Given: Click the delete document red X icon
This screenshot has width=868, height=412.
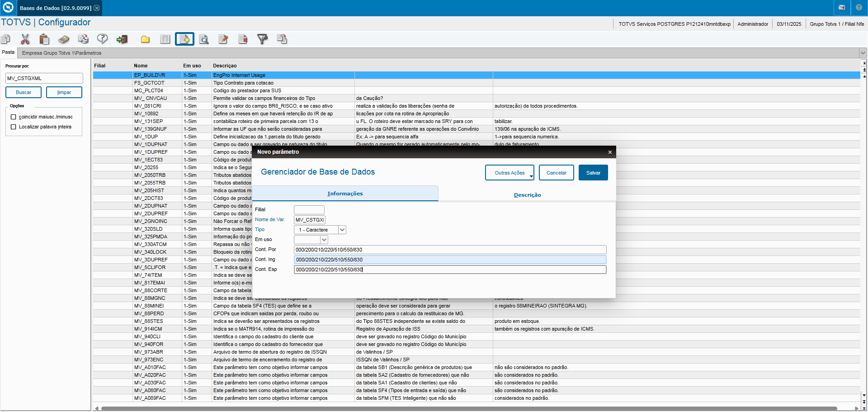Looking at the screenshot, I should tap(243, 39).
